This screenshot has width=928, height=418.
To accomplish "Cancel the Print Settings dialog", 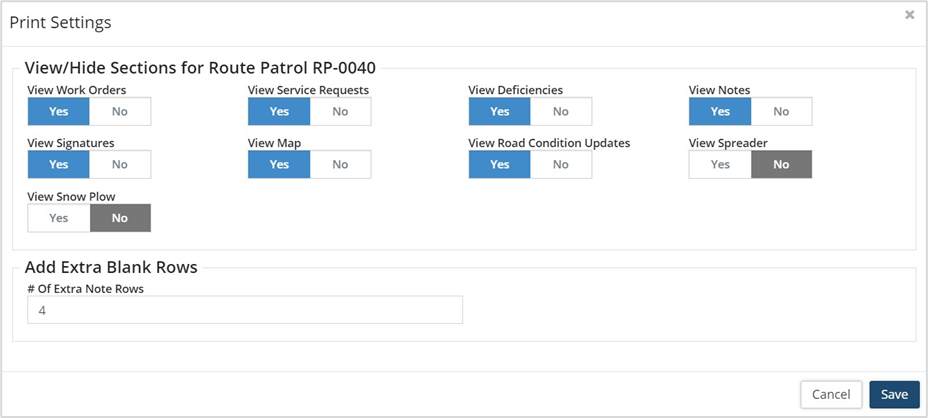I will (831, 394).
